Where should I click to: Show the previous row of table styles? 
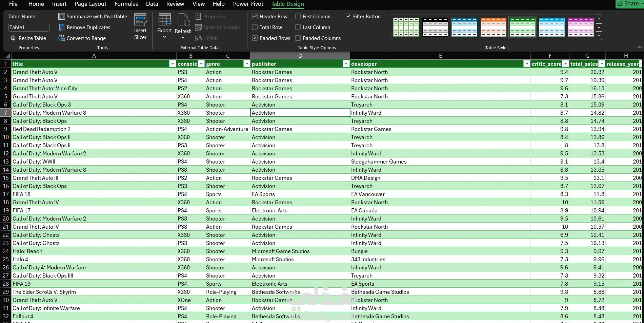(x=599, y=19)
